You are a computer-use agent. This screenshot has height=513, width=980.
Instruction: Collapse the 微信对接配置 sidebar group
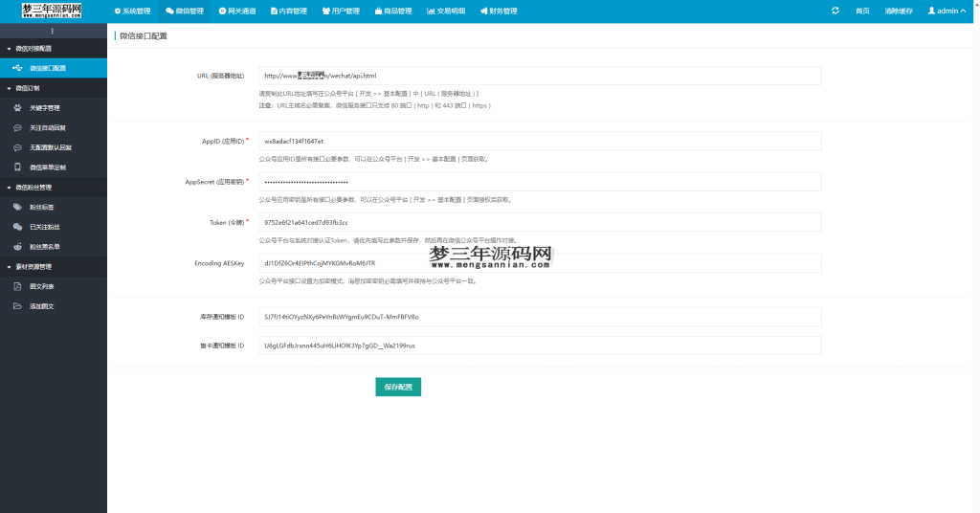(54, 48)
